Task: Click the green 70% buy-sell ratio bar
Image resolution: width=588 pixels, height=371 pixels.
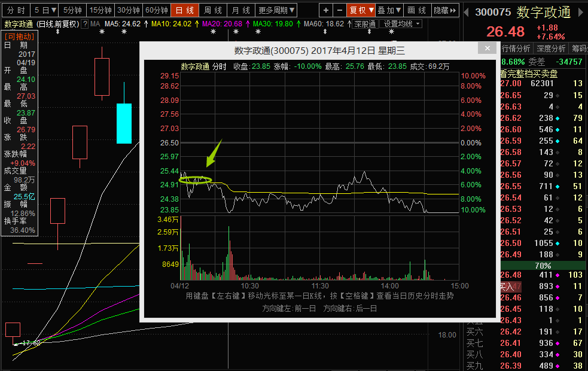Action: tap(543, 265)
